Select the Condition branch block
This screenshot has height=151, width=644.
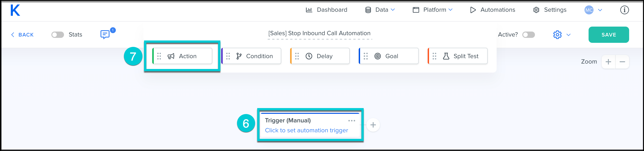[x=251, y=56]
